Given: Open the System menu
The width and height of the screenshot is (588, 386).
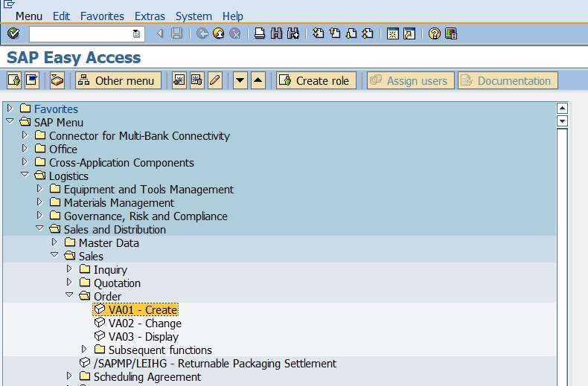Looking at the screenshot, I should (x=194, y=16).
